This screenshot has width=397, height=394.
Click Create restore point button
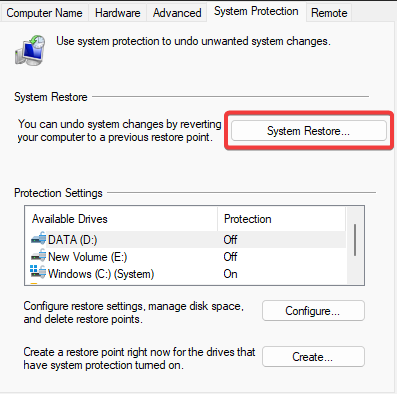point(313,357)
